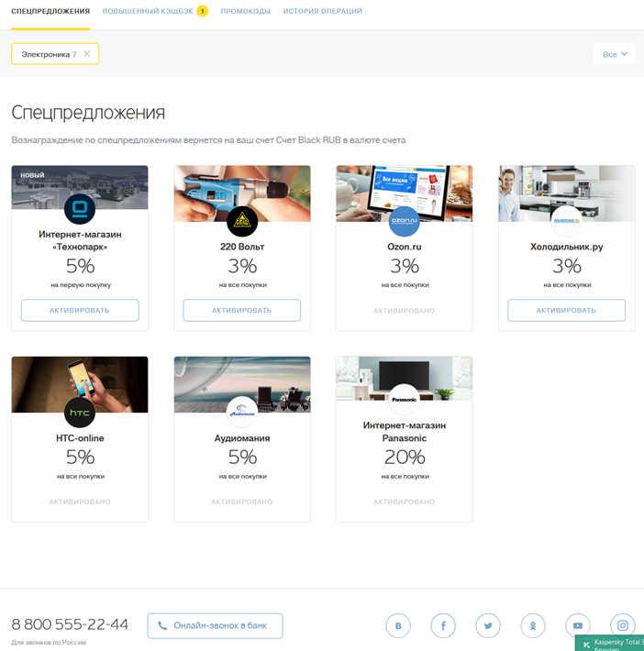Viewport: 644px width, 651px height.
Task: Click the Аудиомания round logo
Action: 242,413
